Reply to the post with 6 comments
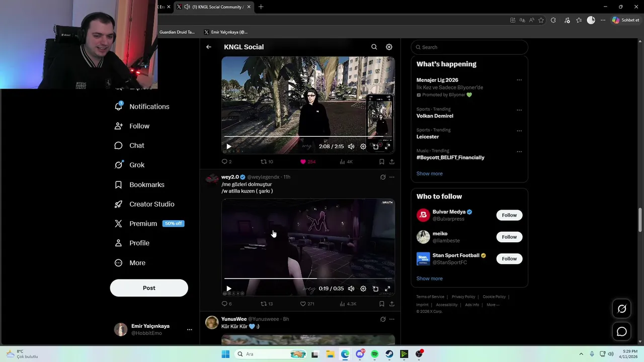Image resolution: width=644 pixels, height=362 pixels. coord(226,304)
